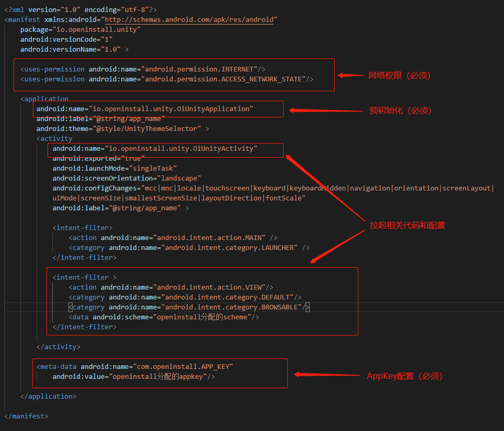Click the "网络权限（必须）" annotation label
The image size is (504, 431).
coord(400,75)
